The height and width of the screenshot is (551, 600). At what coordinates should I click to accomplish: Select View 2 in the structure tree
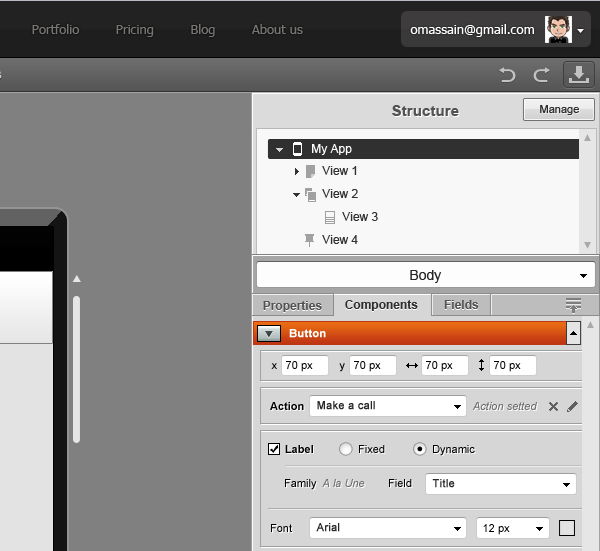tap(340, 194)
